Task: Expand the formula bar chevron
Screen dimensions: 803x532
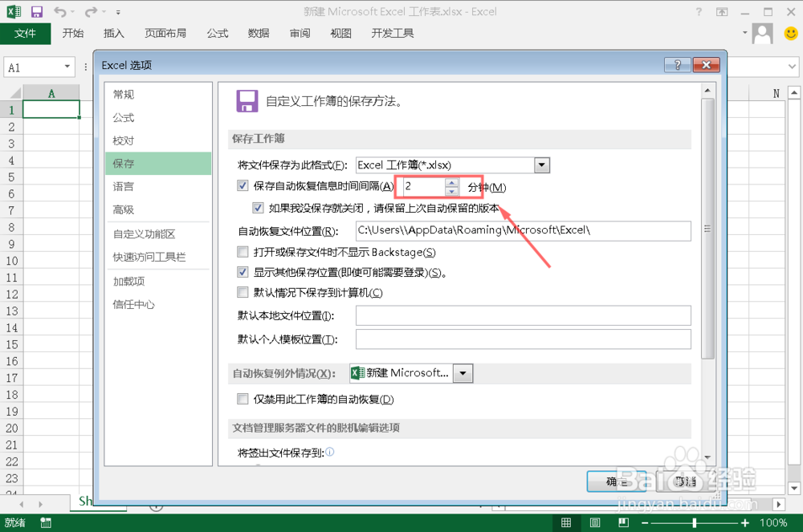Action: (792, 67)
